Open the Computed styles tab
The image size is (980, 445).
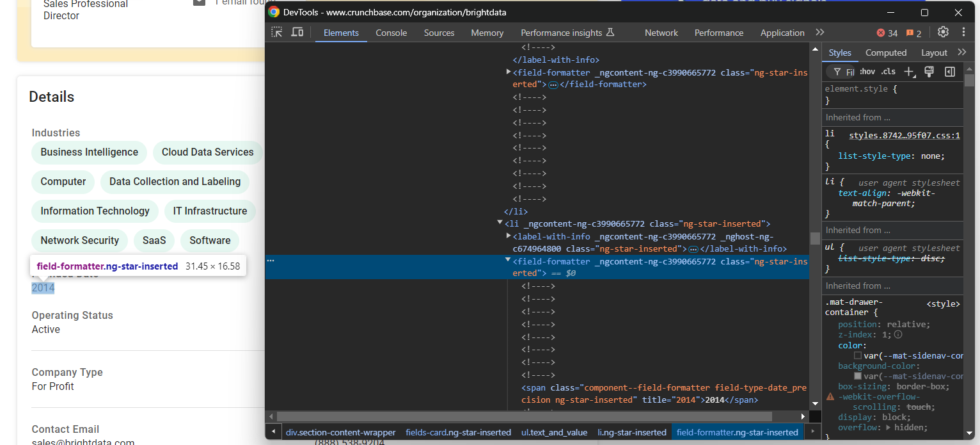click(886, 53)
